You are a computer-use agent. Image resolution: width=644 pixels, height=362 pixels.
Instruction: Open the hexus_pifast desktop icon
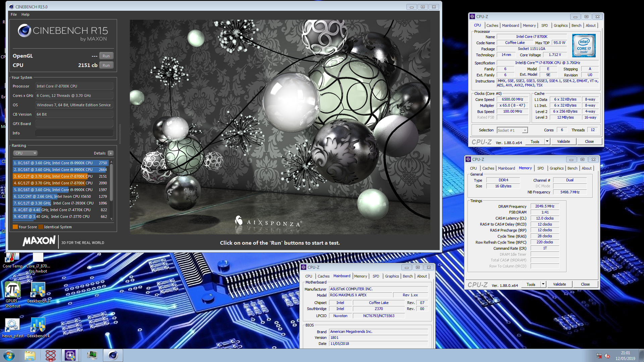click(12, 328)
